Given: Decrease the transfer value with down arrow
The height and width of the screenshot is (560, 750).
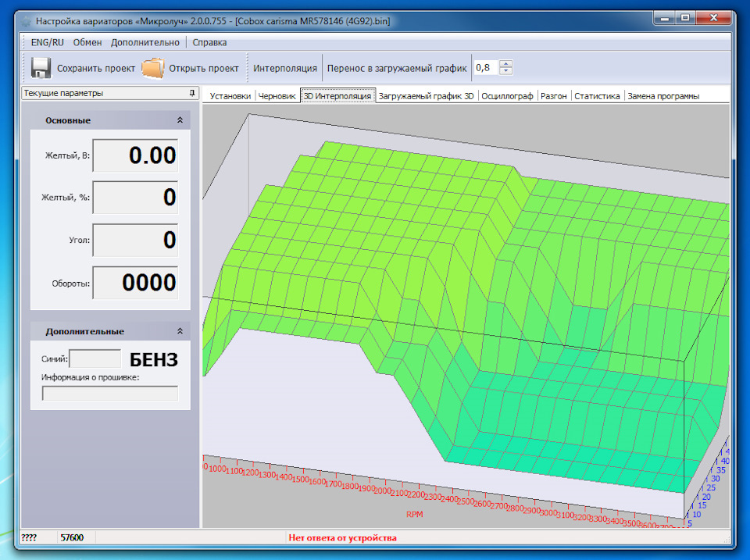Looking at the screenshot, I should click(x=506, y=72).
